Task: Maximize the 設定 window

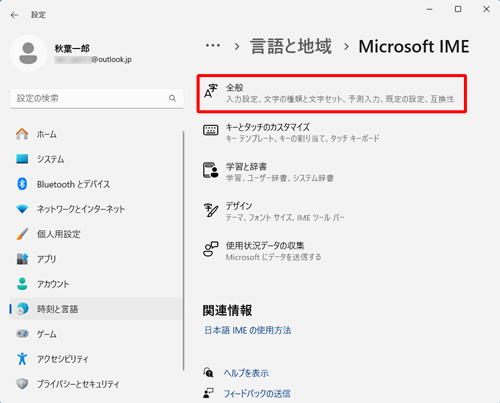Action: [458, 9]
